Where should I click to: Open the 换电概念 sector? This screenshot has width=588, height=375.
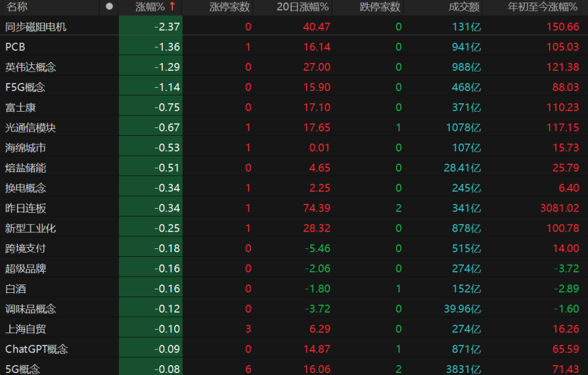point(26,187)
